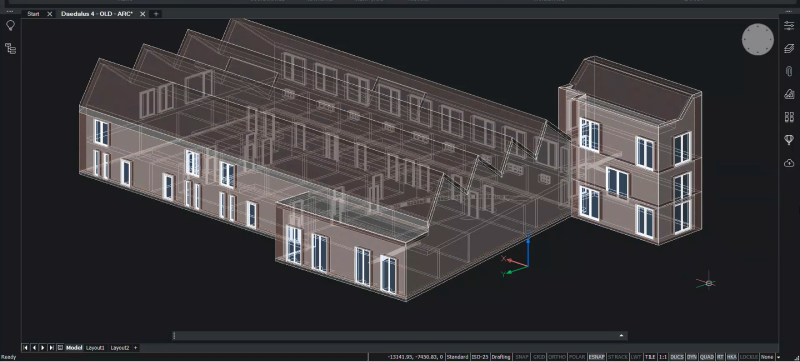Open the status bar options arrow
Screen dimensions: 800x362
778,357
